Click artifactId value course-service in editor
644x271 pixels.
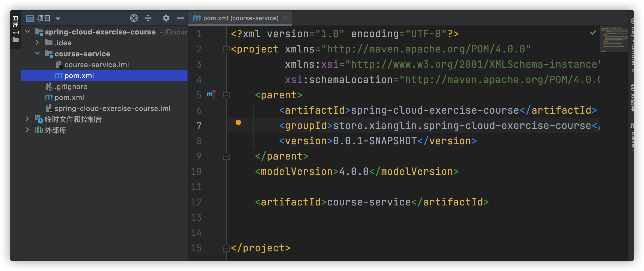369,202
